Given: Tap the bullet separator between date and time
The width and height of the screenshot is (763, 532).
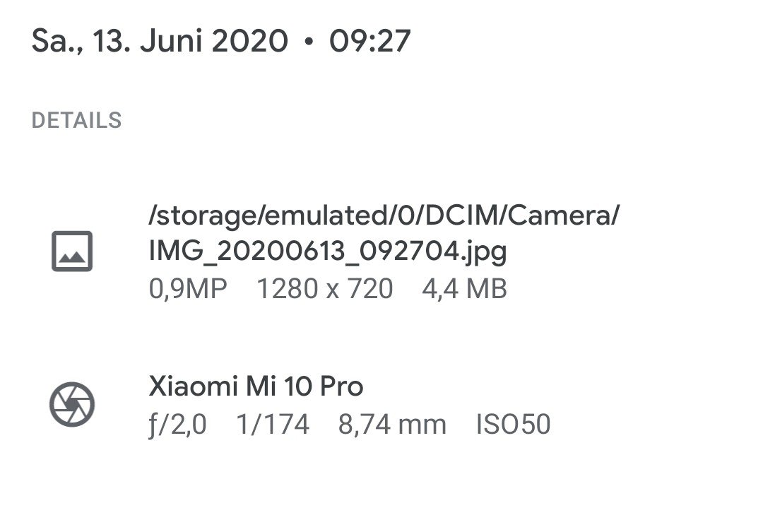Looking at the screenshot, I should (x=309, y=42).
